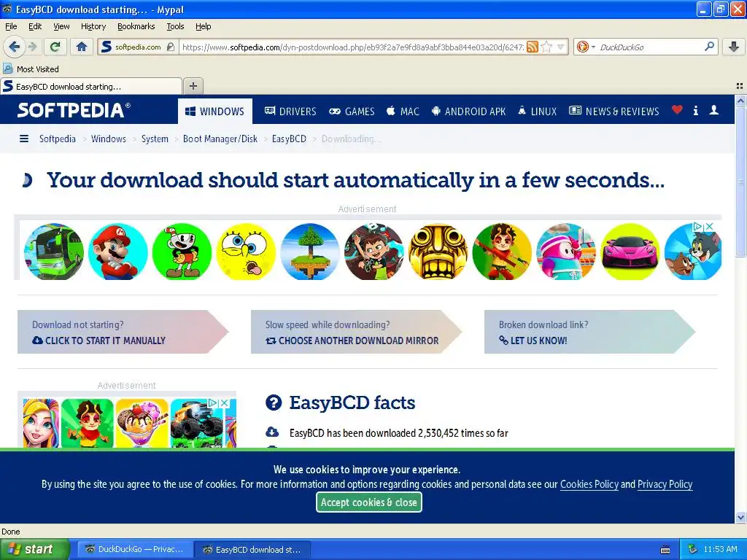Go to the Games section

[352, 111]
